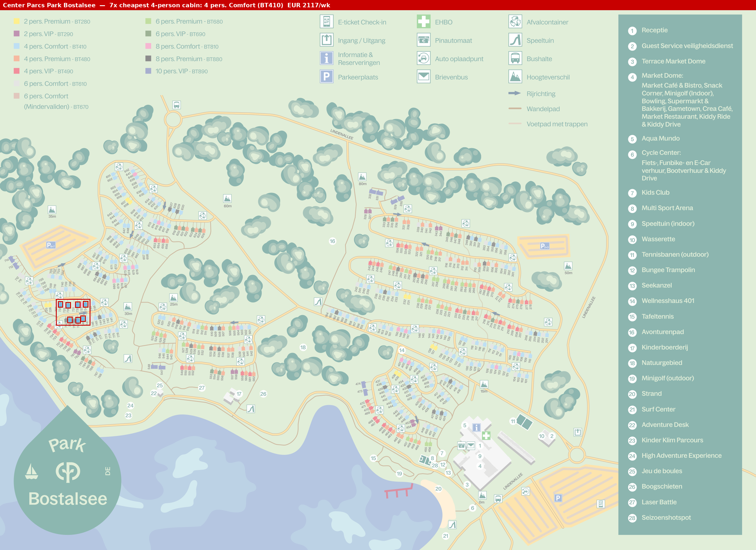Click the info icon beside Aqua Mundo marker 5
The image size is (756, 550).
(477, 427)
